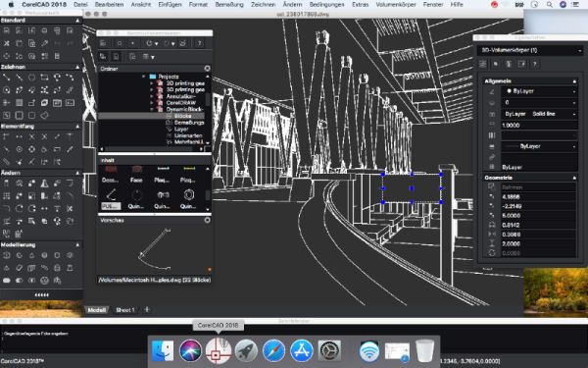Click the help icon in properties panel
588x368 pixels.
coord(535,64)
